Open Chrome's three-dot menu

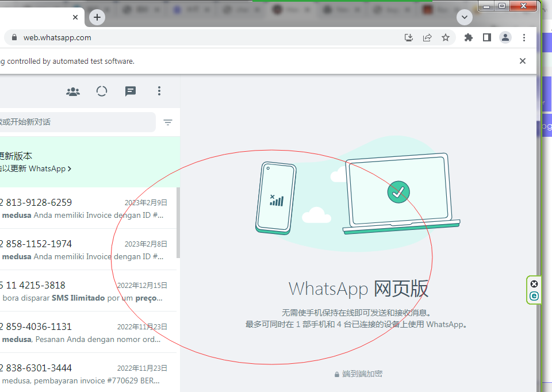click(x=524, y=37)
